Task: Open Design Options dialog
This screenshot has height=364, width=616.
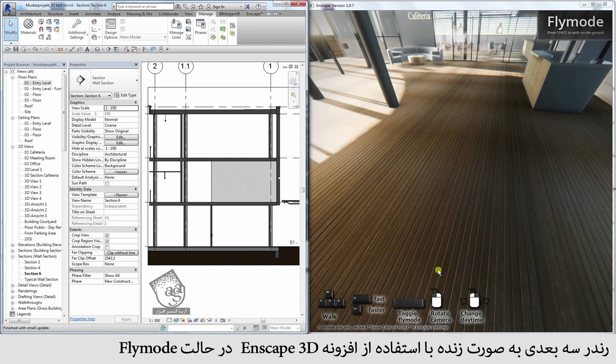Action: [x=111, y=30]
